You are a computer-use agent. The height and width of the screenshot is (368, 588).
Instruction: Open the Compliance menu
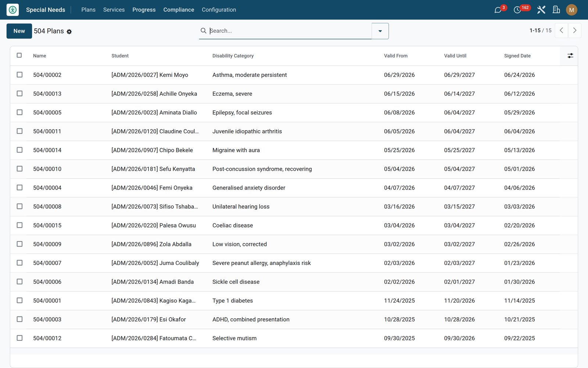pos(179,10)
